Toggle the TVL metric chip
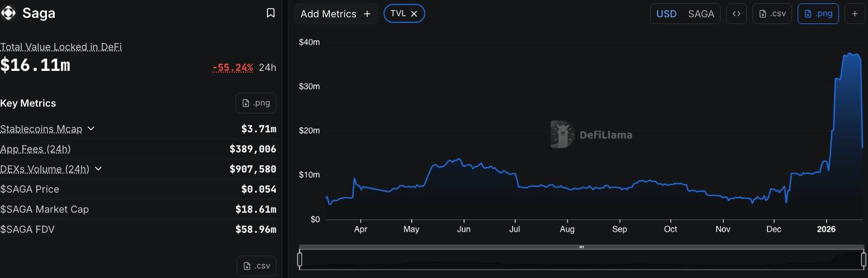Viewport: 868px width, 278px height. (x=398, y=14)
